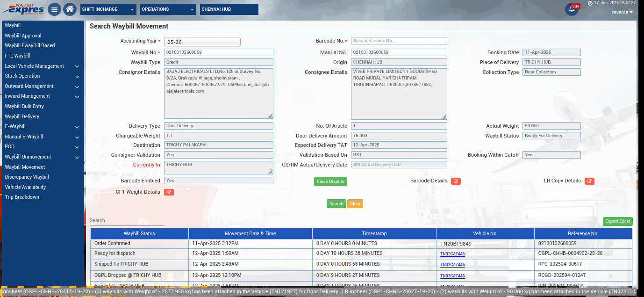Open the SHIFT INCHARGE role dropdown

tap(108, 9)
